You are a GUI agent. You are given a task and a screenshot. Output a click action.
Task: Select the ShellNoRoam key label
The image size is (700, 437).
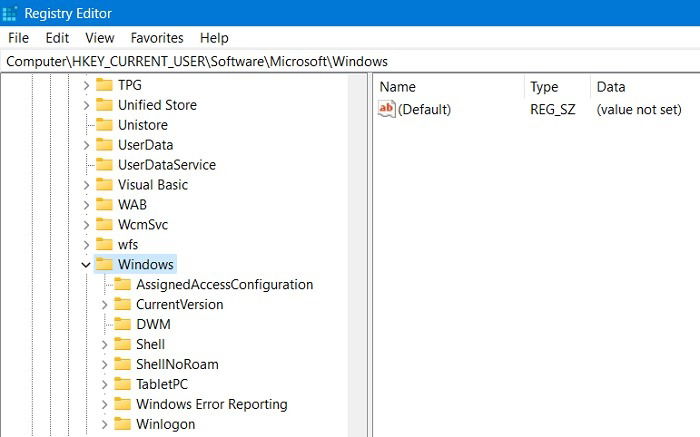[177, 364]
